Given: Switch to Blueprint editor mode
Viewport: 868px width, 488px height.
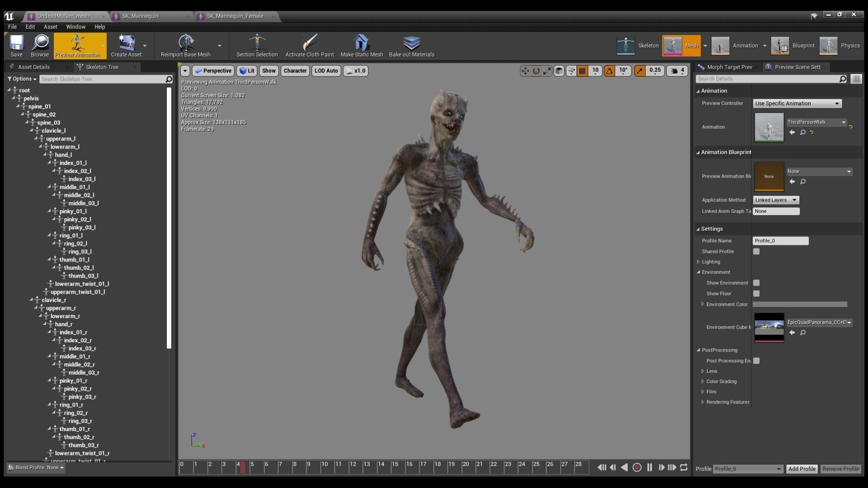Looking at the screenshot, I should pyautogui.click(x=793, y=46).
